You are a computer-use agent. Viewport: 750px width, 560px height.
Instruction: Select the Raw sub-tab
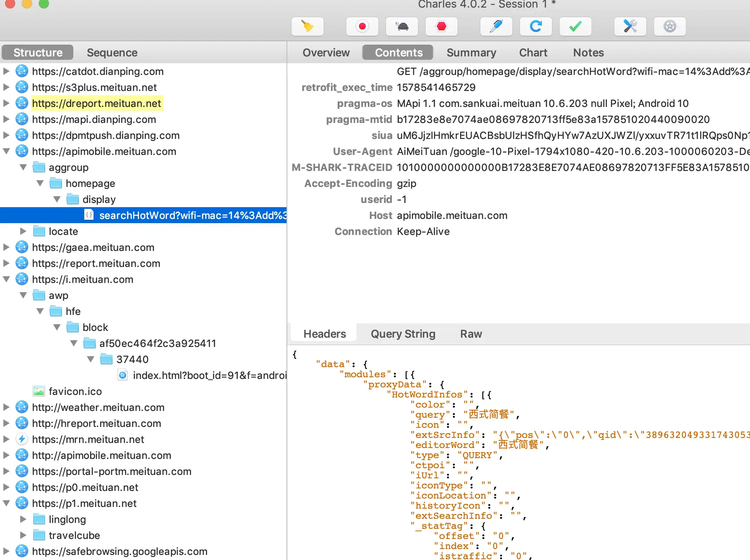[x=471, y=334]
